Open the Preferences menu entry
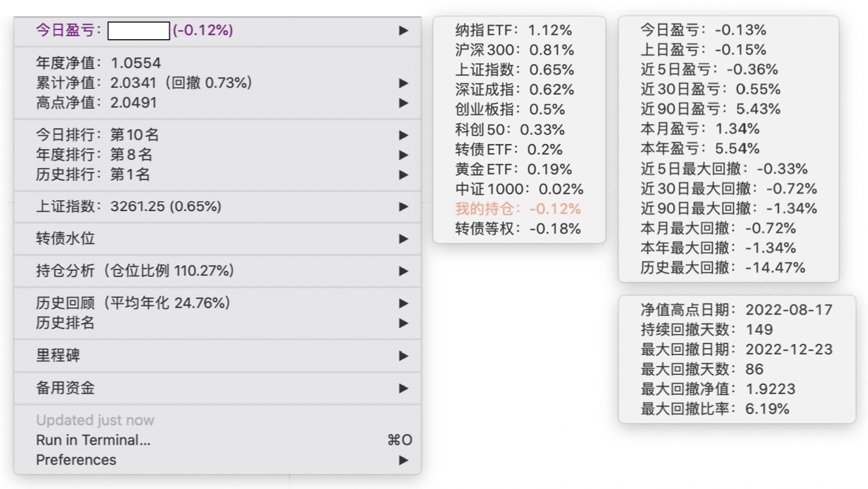 76,460
